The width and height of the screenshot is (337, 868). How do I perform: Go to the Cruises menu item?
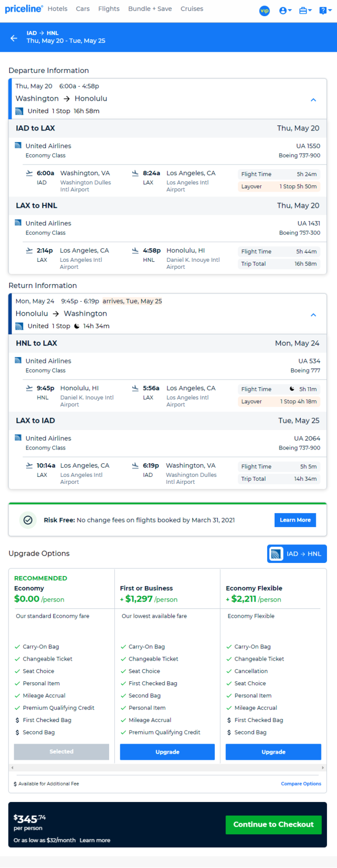click(192, 9)
